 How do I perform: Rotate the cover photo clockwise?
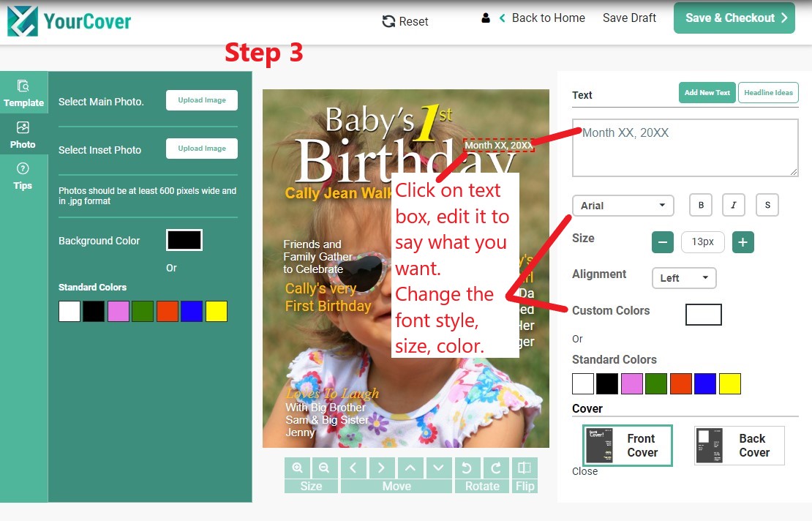[495, 467]
